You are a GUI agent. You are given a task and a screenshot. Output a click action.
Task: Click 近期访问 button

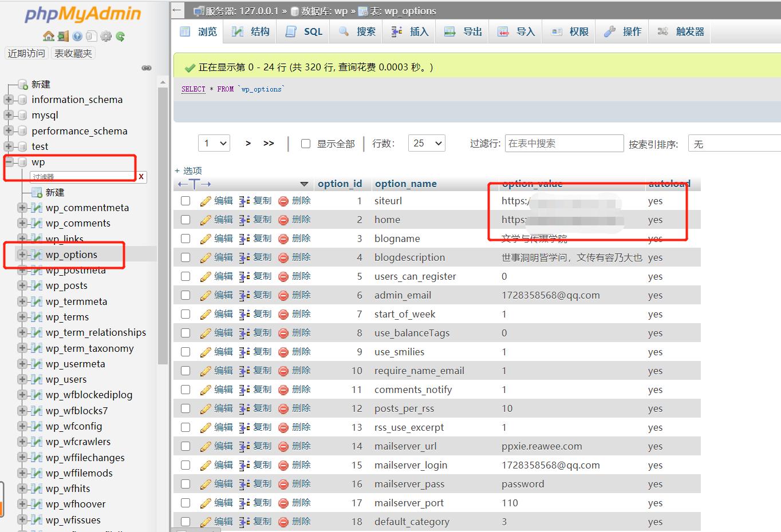tap(26, 53)
